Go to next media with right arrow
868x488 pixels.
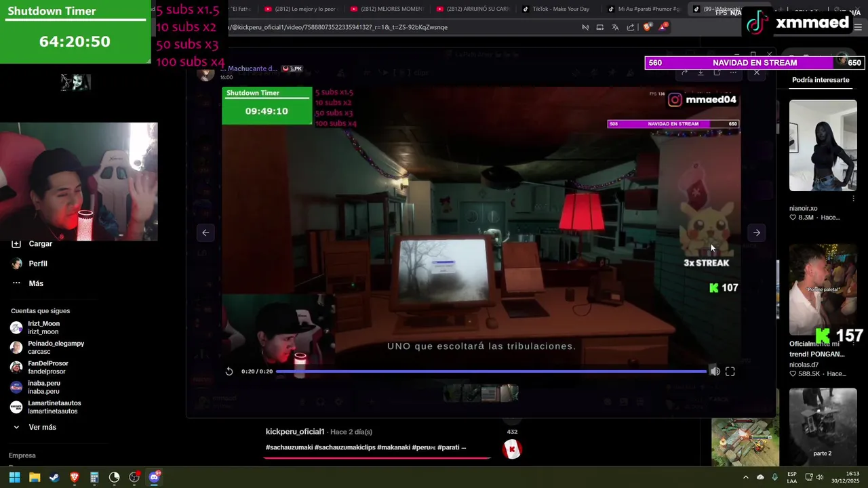coord(757,232)
